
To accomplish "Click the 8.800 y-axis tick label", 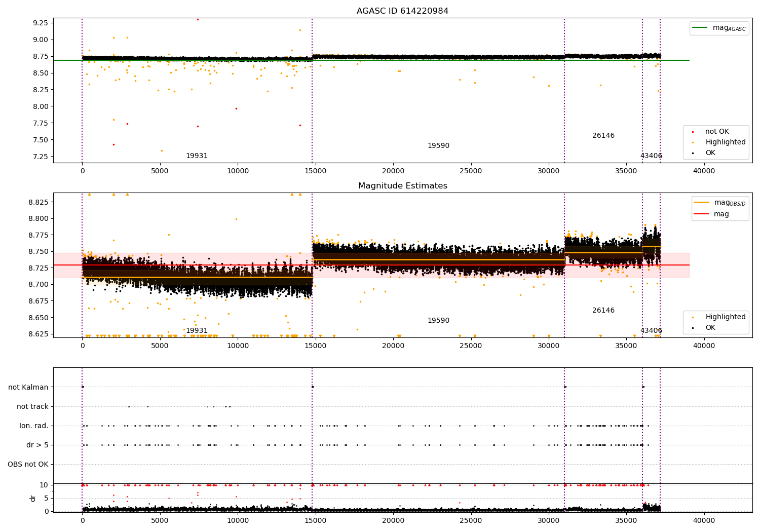I will [38, 219].
